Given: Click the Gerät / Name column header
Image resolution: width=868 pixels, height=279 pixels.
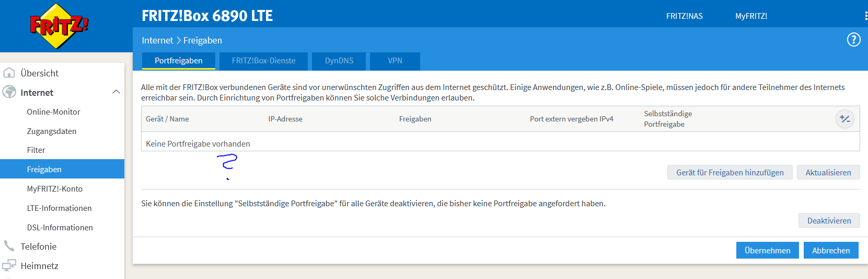Looking at the screenshot, I should (167, 119).
